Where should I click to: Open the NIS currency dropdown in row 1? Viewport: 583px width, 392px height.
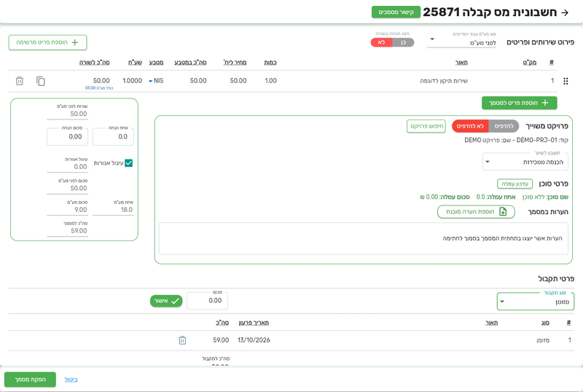click(156, 81)
